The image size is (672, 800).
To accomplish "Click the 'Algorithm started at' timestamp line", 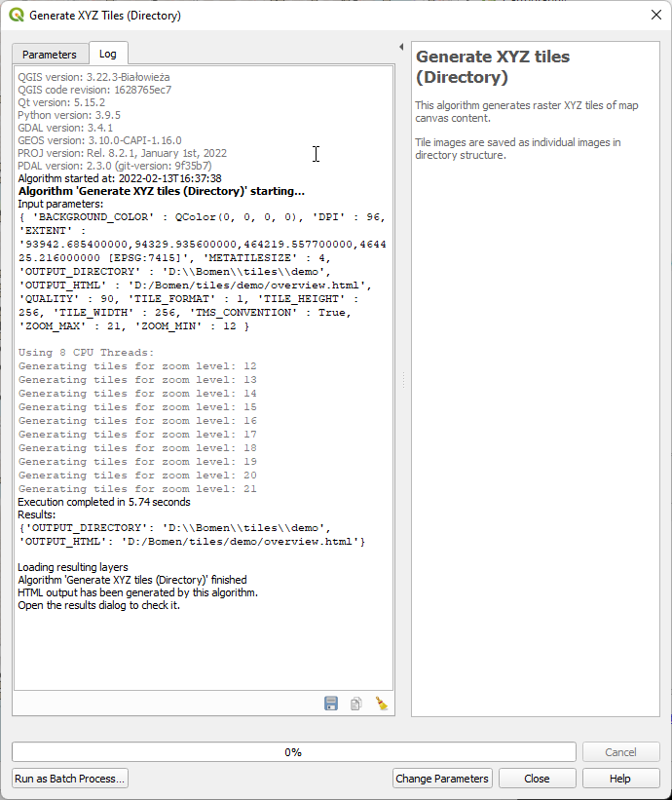I will 120,178.
